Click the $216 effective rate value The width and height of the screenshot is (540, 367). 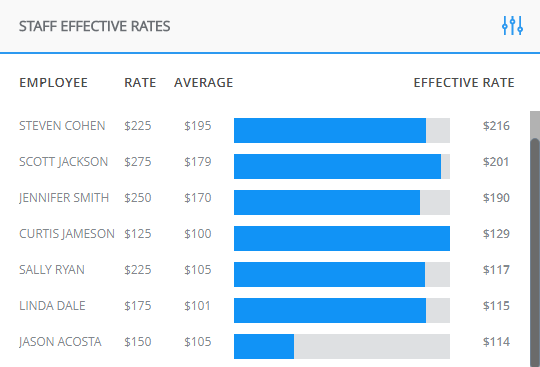496,126
